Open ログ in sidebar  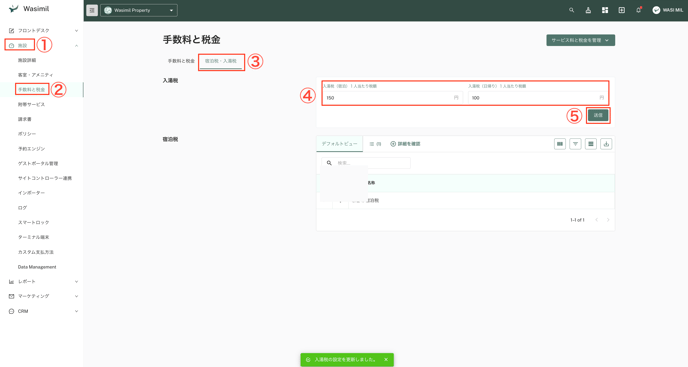click(22, 208)
